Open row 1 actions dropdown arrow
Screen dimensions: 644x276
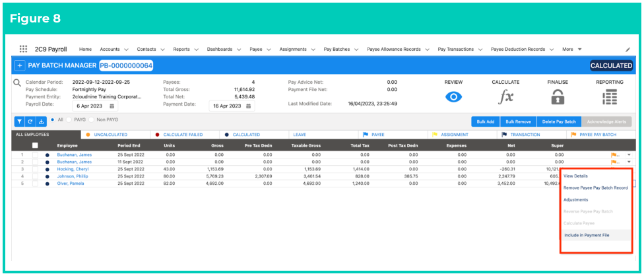point(629,155)
